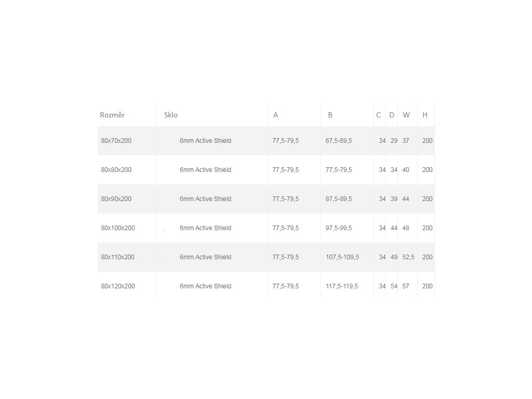Click the B column header
Viewport: 532px width, 399px height.
click(x=330, y=115)
